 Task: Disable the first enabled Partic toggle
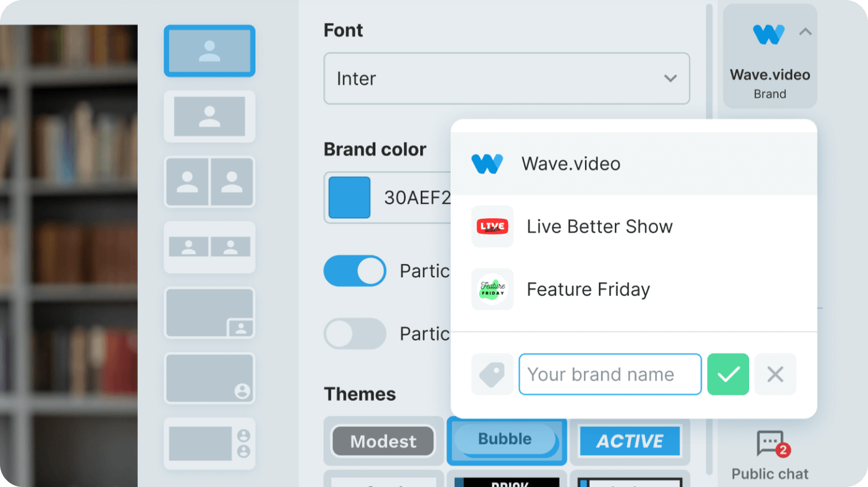[355, 271]
